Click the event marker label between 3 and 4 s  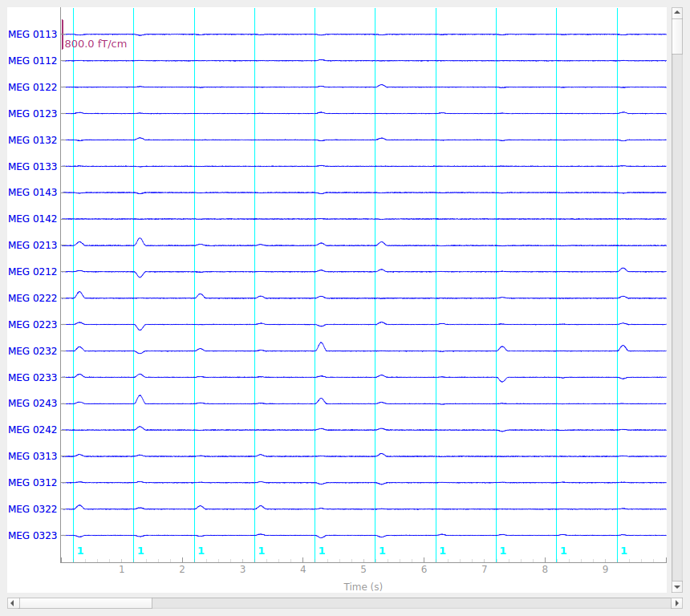point(262,550)
